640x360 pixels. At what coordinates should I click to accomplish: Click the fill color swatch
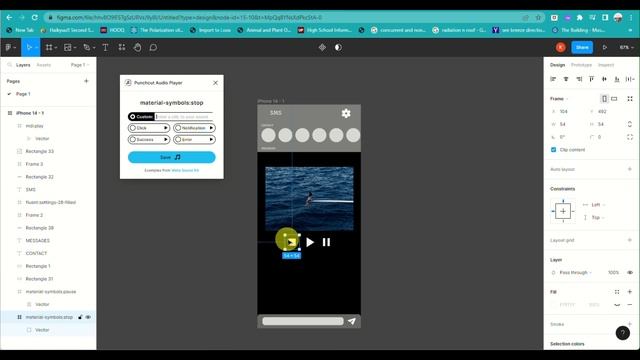pyautogui.click(x=554, y=305)
